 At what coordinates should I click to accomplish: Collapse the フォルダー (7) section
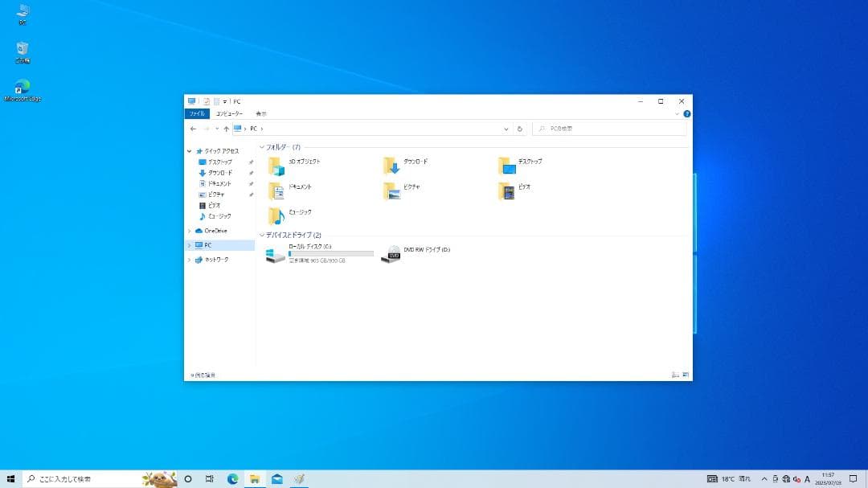[261, 146]
